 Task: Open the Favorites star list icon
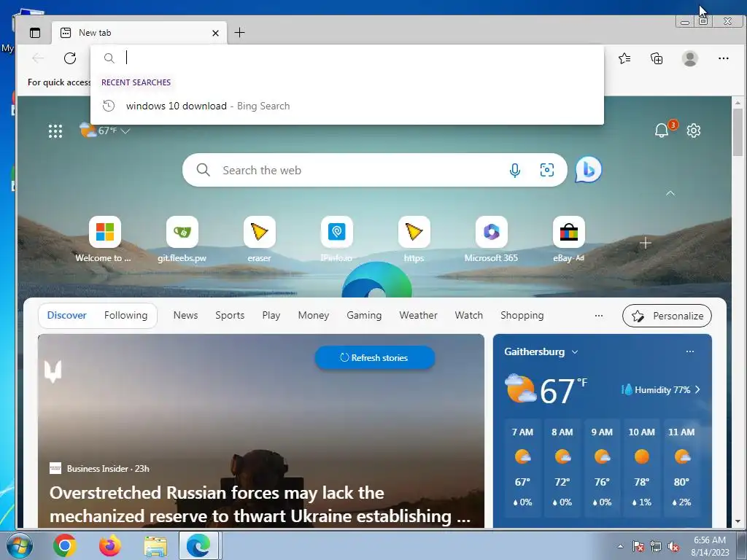624,58
